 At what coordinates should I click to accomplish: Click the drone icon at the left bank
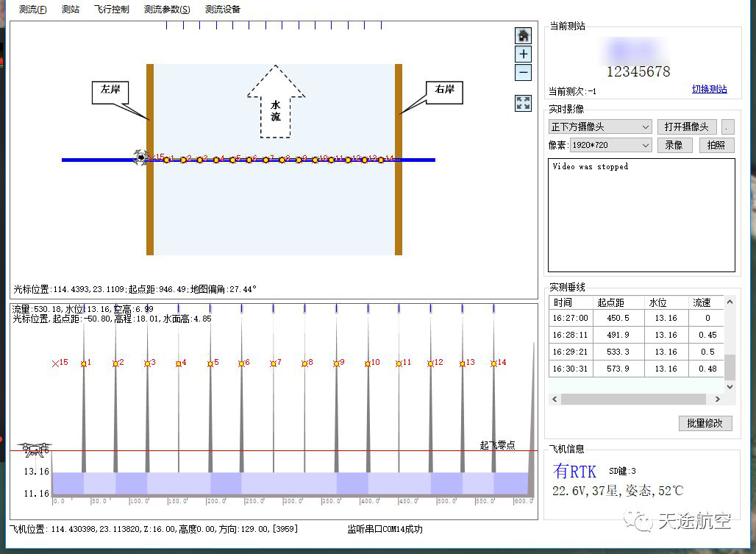point(140,157)
